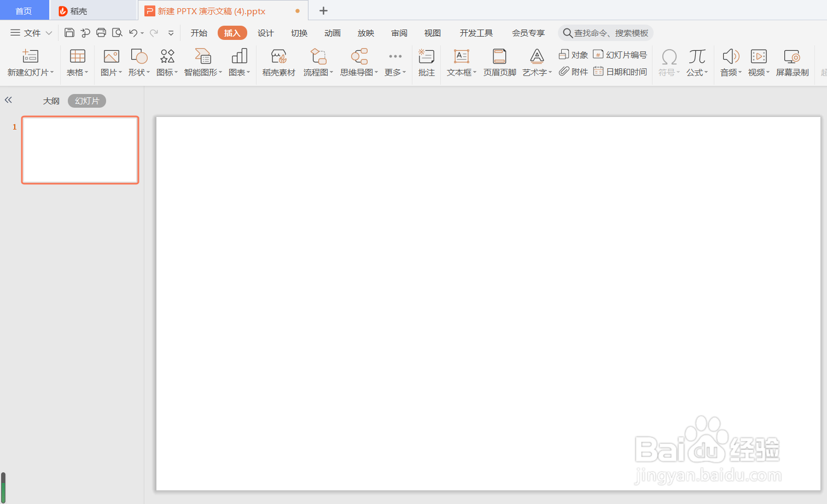Viewport: 827px width, 504px height.
Task: Switch to the 切换 ribbon tab
Action: (x=299, y=33)
